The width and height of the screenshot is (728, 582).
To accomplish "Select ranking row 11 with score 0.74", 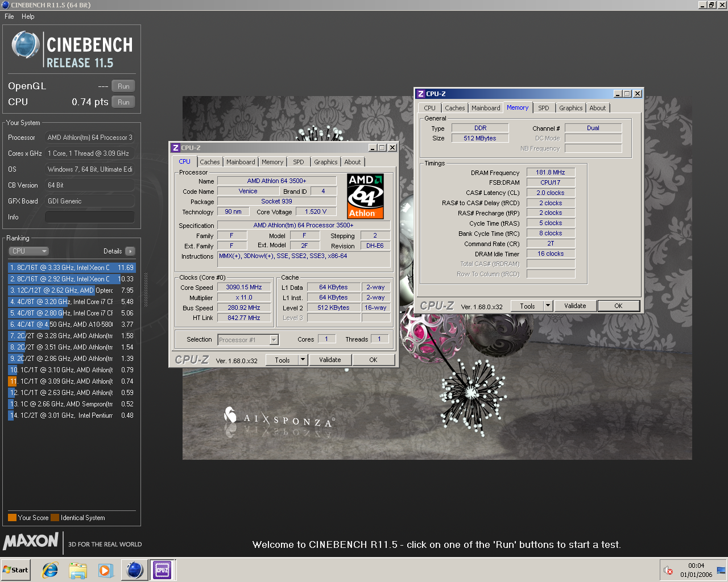I will click(x=72, y=381).
